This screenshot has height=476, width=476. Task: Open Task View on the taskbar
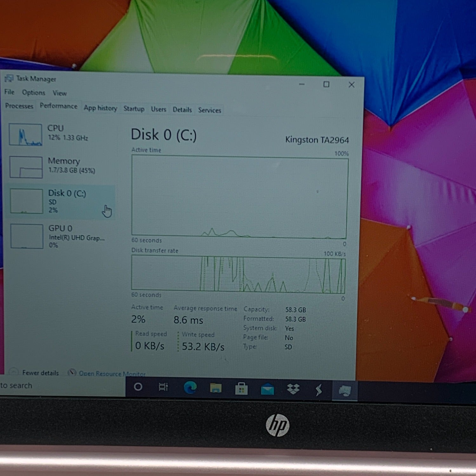pos(163,387)
